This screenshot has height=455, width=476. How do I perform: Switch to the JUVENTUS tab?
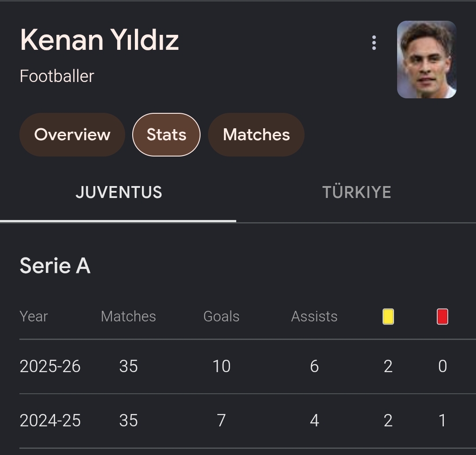(x=118, y=193)
